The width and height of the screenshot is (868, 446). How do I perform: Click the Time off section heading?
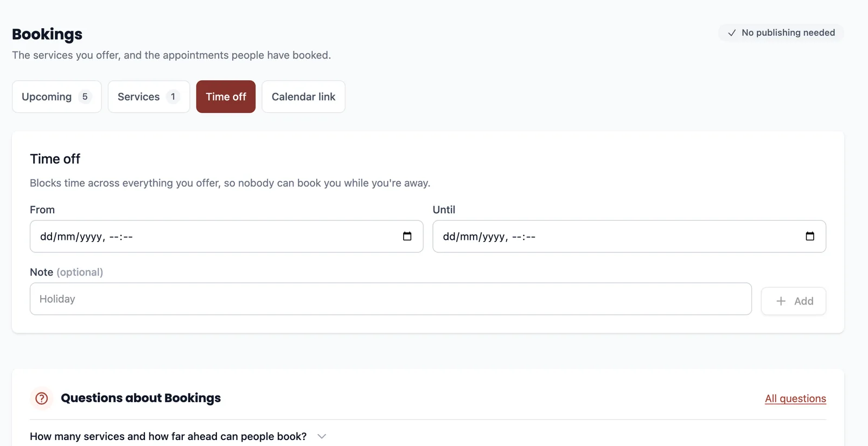(55, 159)
